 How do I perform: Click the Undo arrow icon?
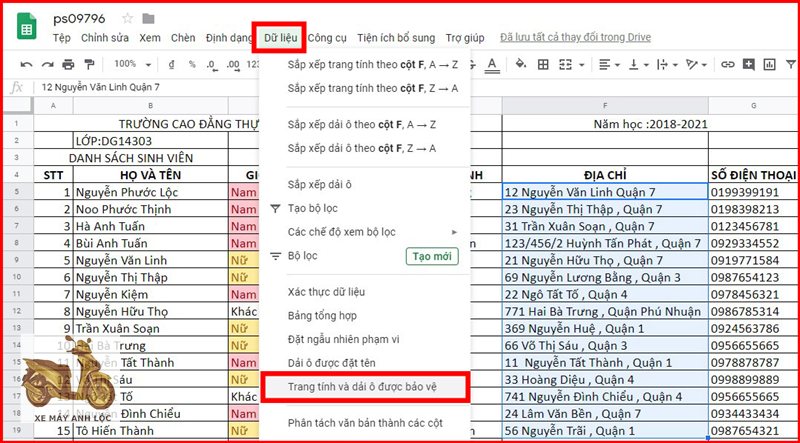click(27, 64)
